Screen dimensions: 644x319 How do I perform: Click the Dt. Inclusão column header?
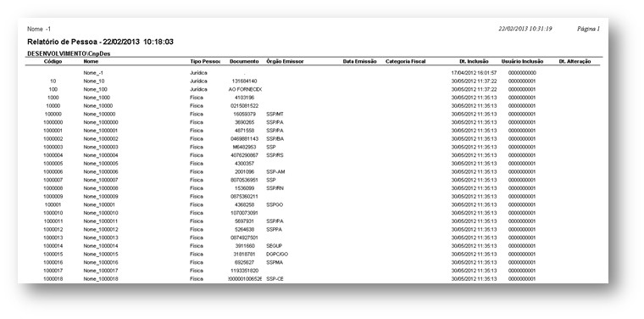click(x=474, y=61)
